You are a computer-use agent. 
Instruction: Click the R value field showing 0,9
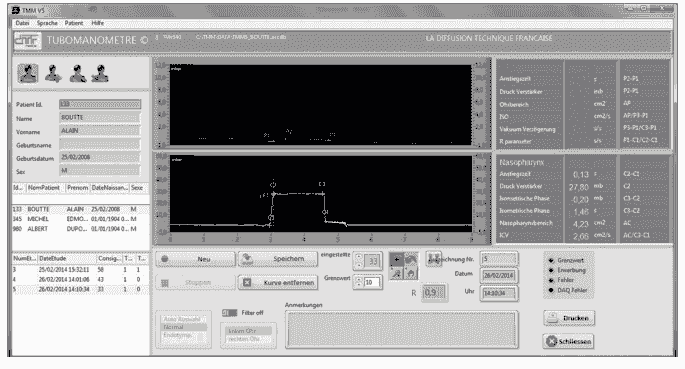434,293
